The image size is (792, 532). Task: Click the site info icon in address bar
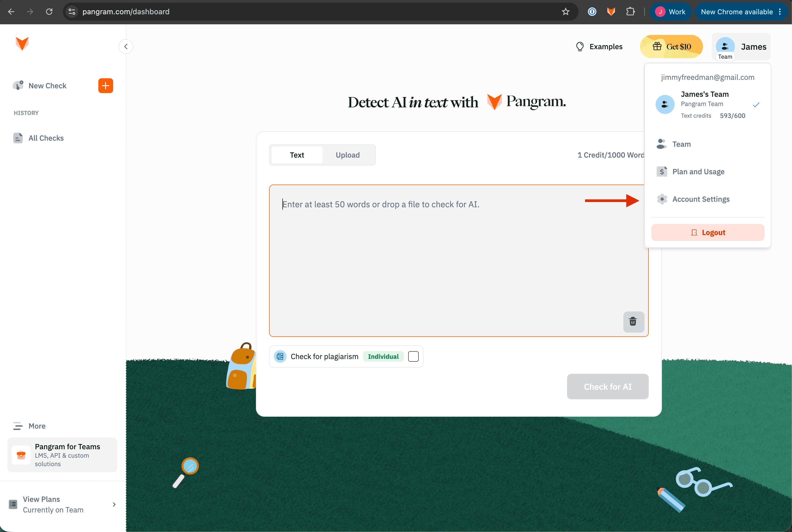pos(72,12)
